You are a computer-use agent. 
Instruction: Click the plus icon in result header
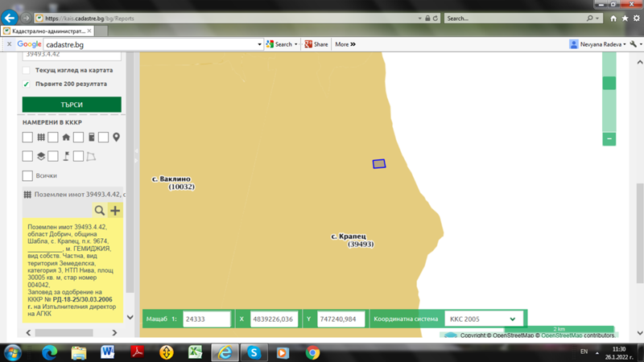coord(115,211)
